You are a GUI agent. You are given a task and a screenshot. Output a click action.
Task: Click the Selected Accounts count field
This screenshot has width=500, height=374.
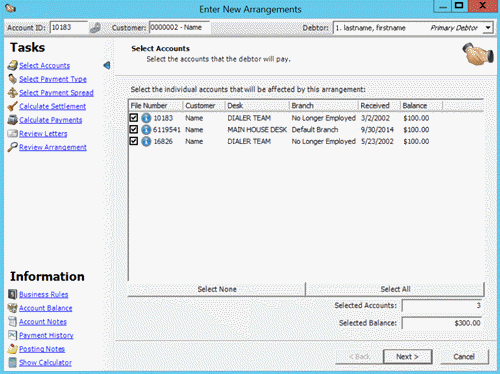coord(443,305)
